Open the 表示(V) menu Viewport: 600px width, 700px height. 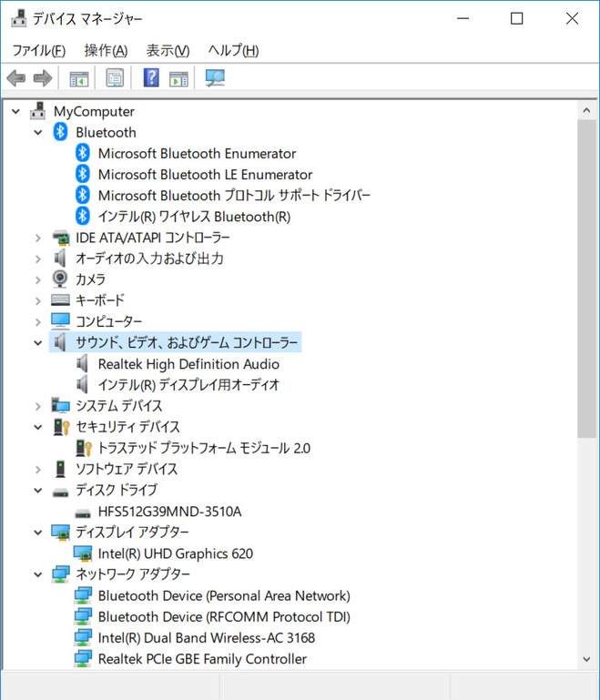(x=168, y=50)
